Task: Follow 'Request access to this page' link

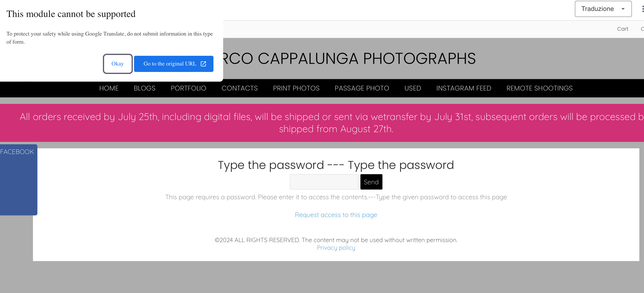Action: click(336, 215)
